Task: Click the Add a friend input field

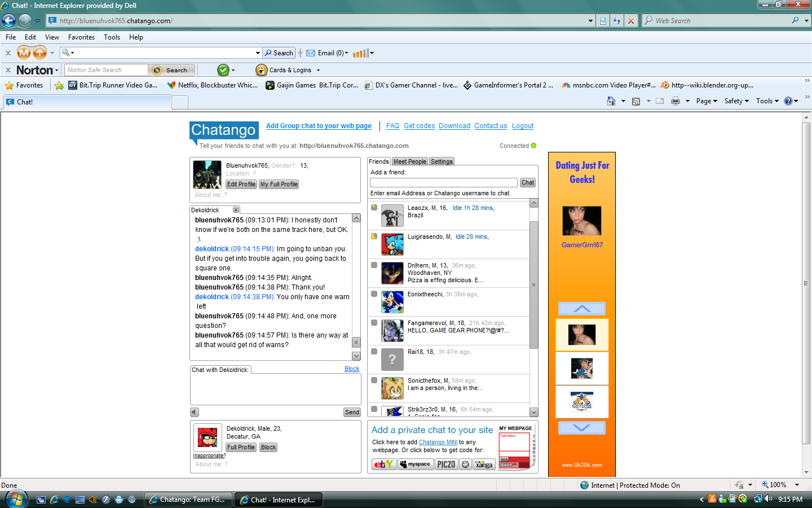Action: [444, 182]
